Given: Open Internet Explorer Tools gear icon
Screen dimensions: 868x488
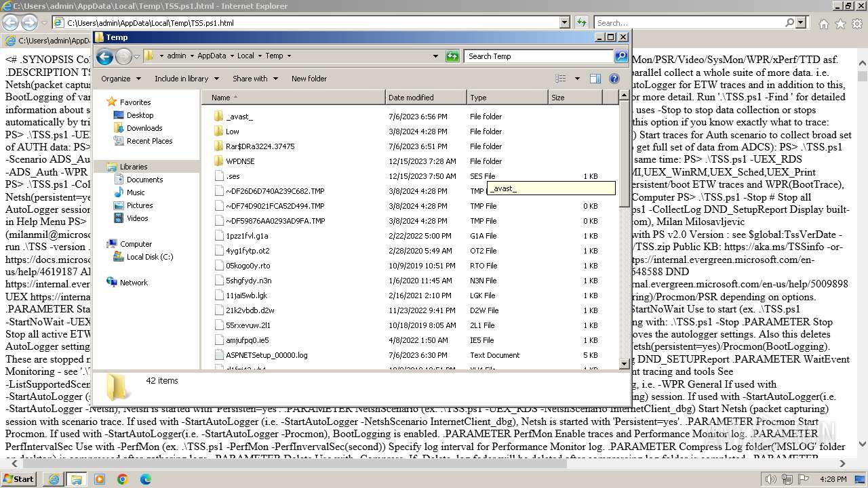Looking at the screenshot, I should (856, 24).
